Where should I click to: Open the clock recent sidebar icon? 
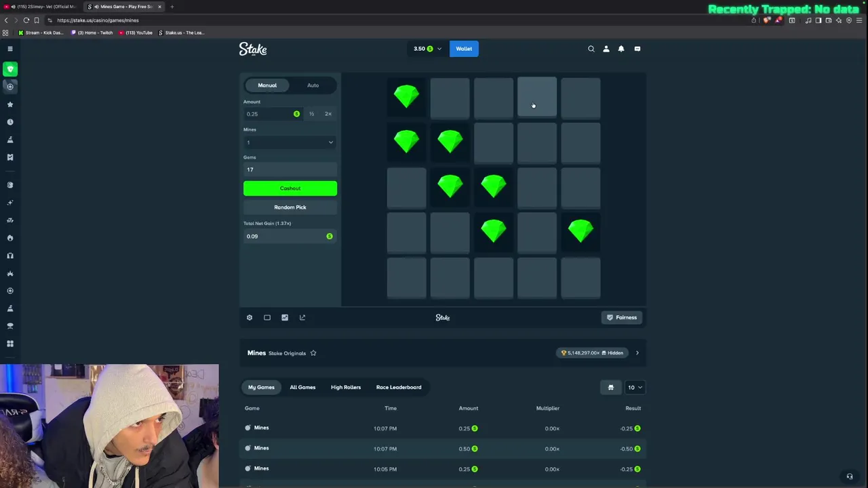[10, 122]
